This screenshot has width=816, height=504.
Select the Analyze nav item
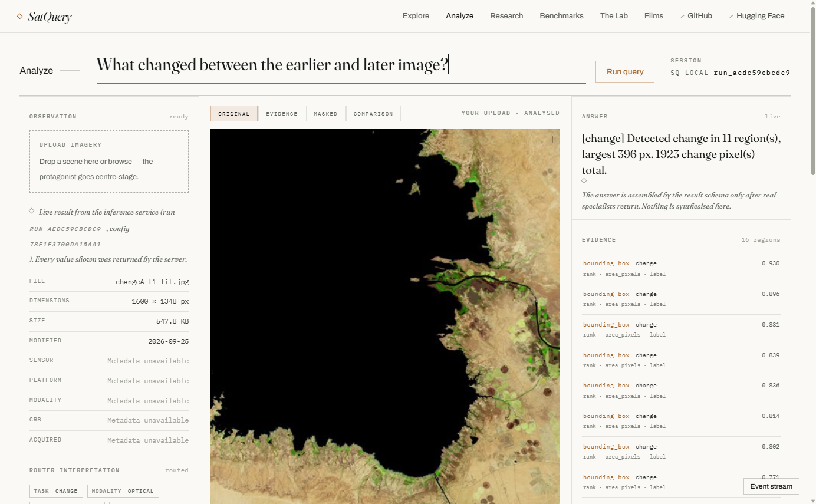coord(460,16)
